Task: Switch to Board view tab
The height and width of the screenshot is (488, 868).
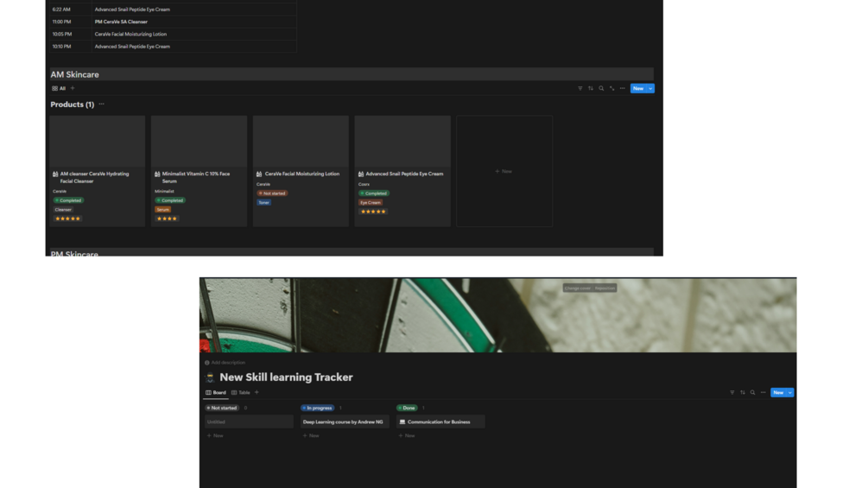Action: click(216, 392)
